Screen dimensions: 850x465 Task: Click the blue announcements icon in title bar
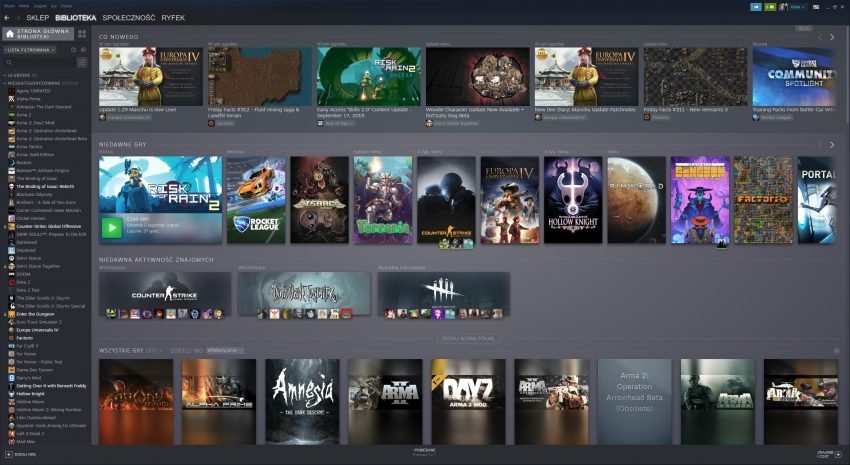[756, 7]
